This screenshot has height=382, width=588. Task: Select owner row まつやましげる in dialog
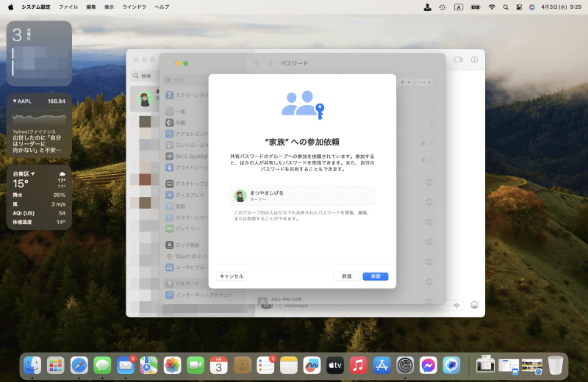click(x=302, y=195)
